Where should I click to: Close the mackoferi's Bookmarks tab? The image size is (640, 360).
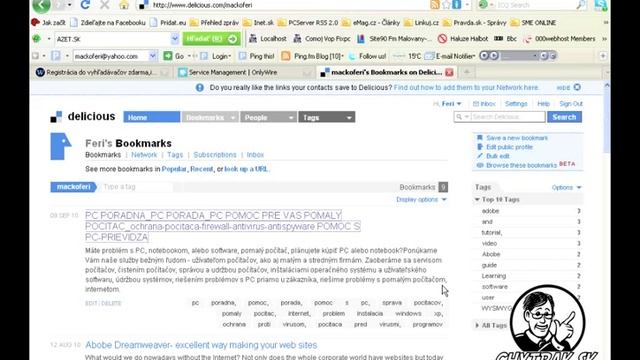(449, 72)
